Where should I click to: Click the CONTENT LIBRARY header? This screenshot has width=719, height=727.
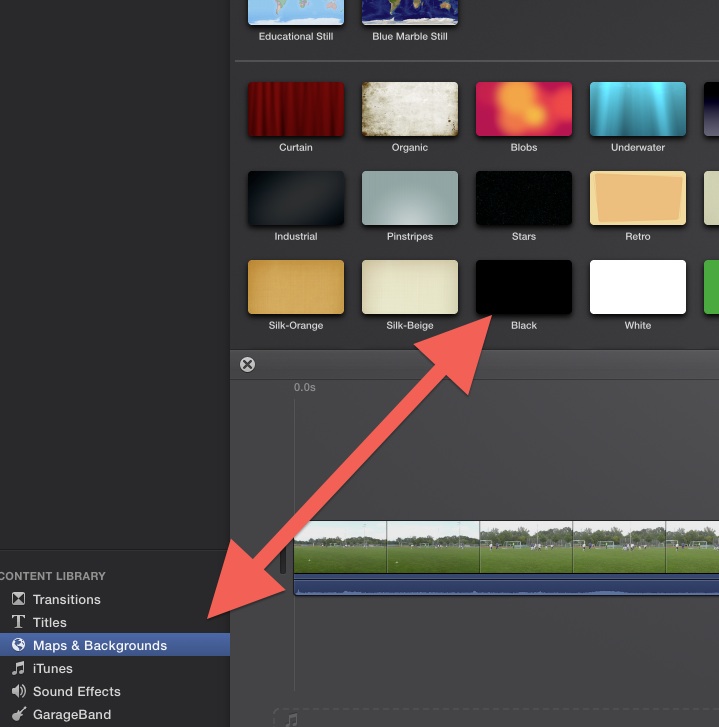tap(53, 576)
